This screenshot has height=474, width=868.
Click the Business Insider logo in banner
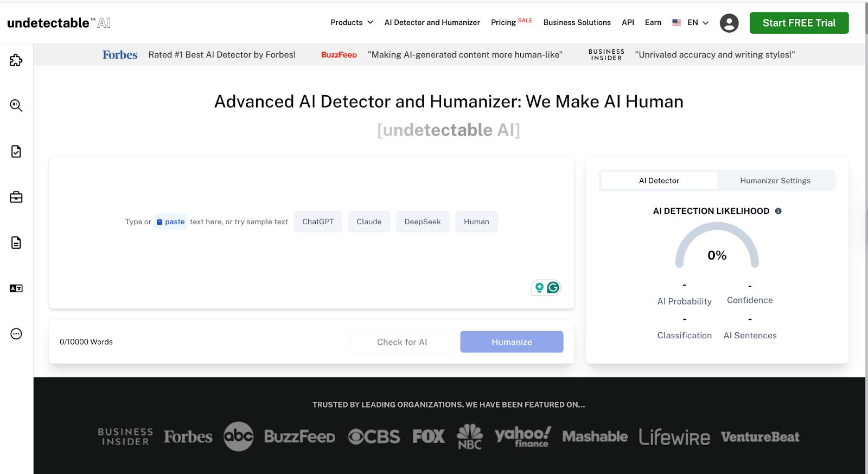[x=607, y=55]
